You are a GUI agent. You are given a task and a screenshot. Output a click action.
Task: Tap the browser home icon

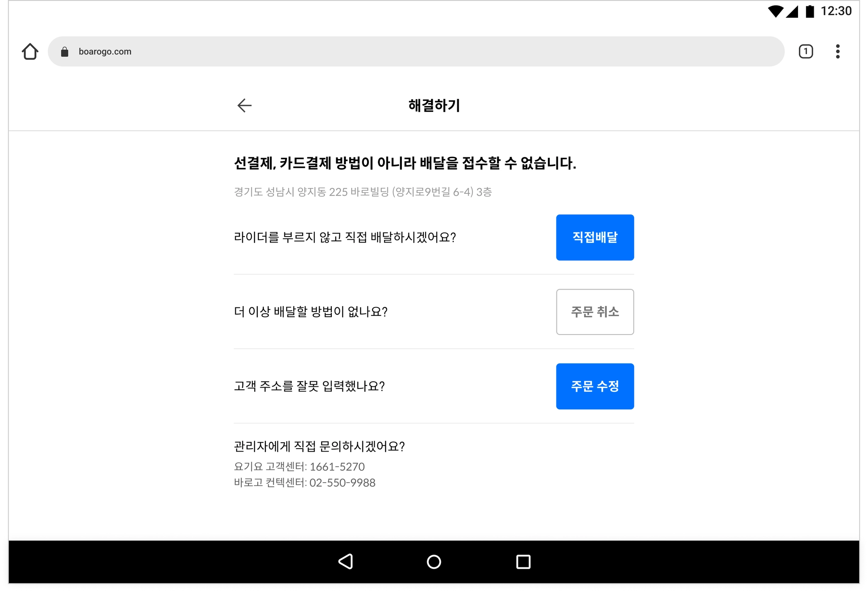tap(30, 51)
